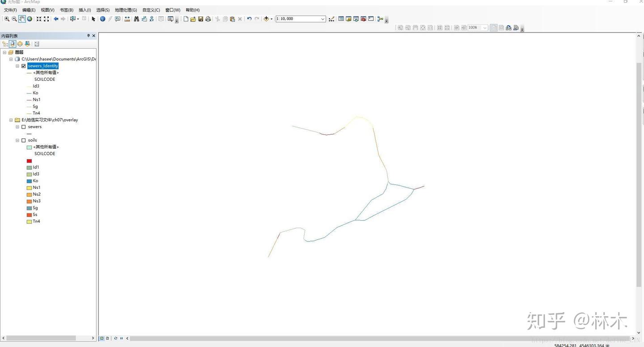Open the Create Viewer Window tool
644x347 pixels.
(x=170, y=19)
